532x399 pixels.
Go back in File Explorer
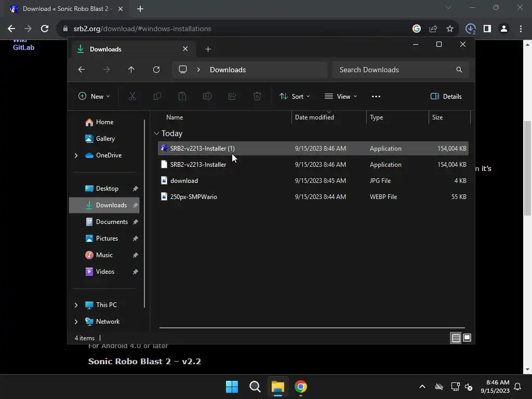tap(82, 70)
